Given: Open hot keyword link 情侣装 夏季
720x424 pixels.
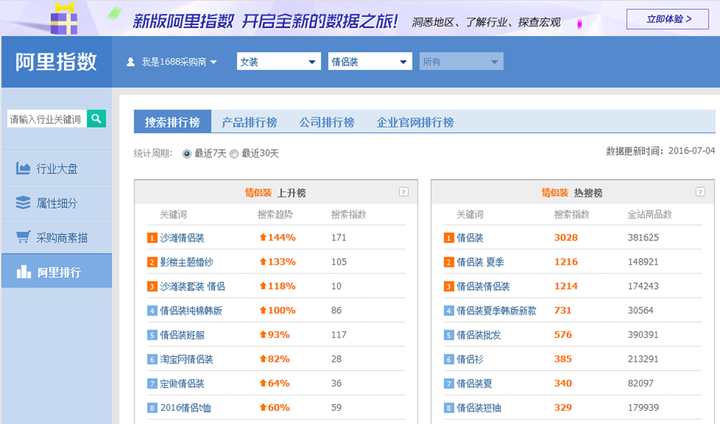Looking at the screenshot, I should (x=480, y=262).
